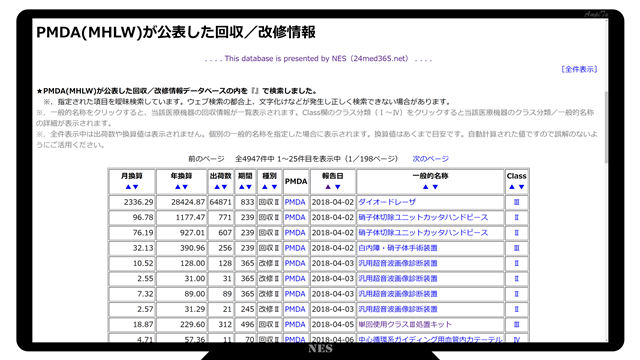640x360 pixels.
Task: Open PMDA link in 128.00 row
Action: (x=295, y=263)
